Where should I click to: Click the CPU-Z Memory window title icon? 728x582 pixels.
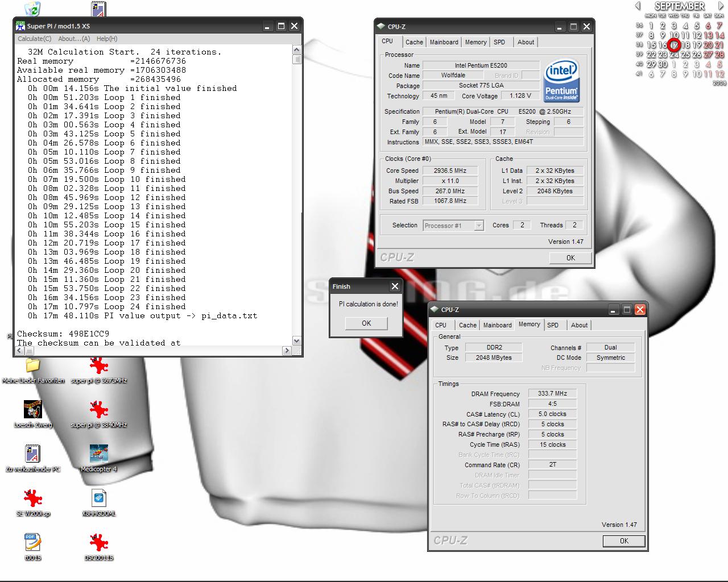pyautogui.click(x=435, y=309)
